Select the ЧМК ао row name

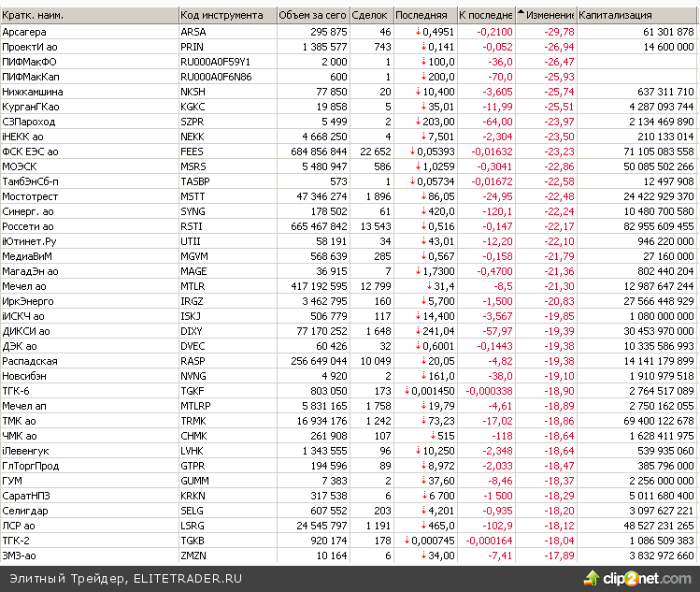pyautogui.click(x=20, y=436)
